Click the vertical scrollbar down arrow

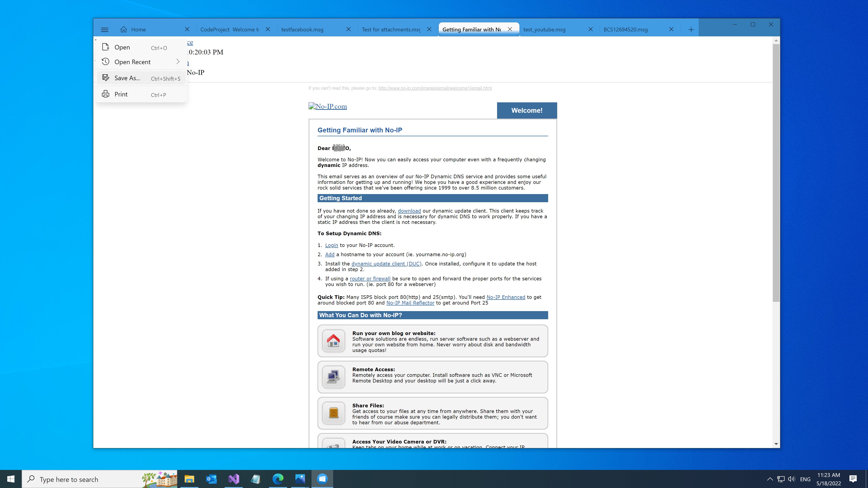point(776,444)
